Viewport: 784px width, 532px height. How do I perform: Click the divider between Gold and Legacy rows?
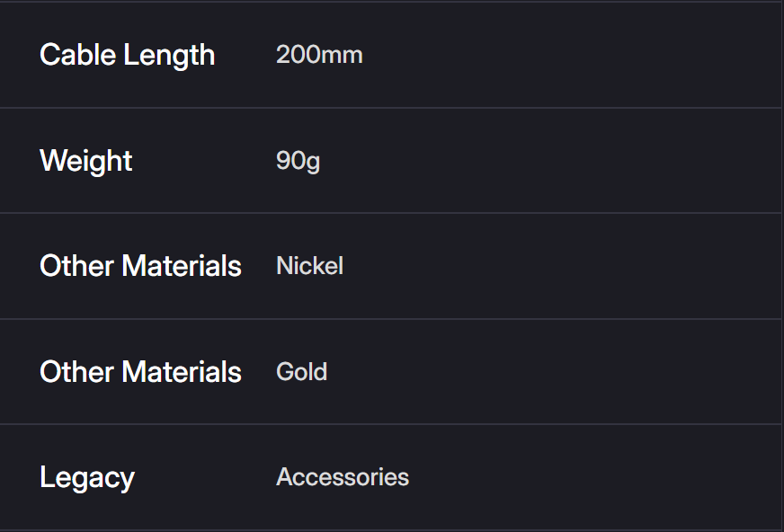(391, 424)
